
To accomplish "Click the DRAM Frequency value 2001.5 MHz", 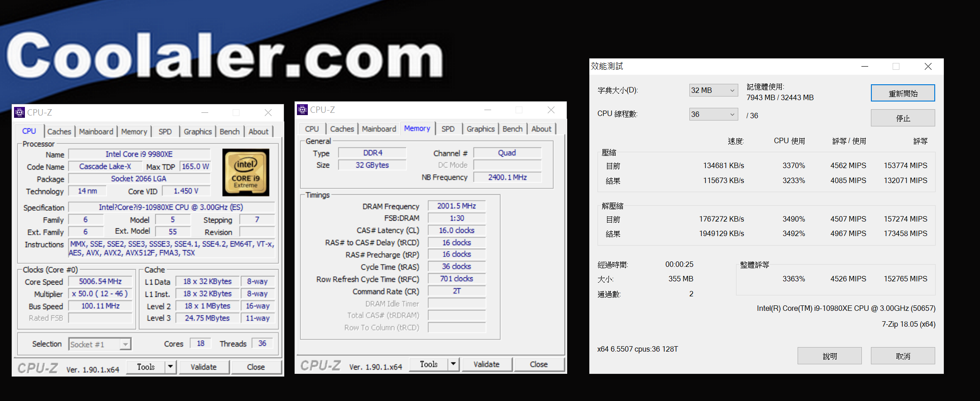I will coord(457,206).
